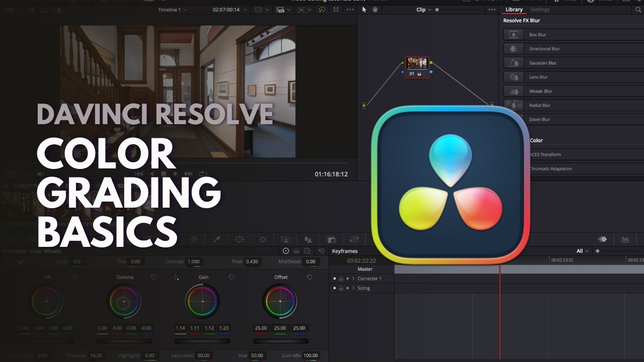
Task: Open the Key palette icon
Action: (x=332, y=240)
